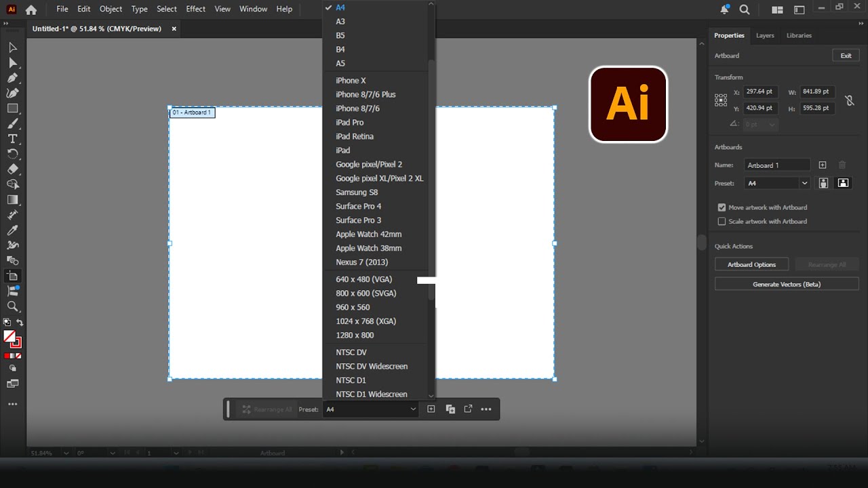
Task: Select the Curvature tool
Action: (12, 93)
